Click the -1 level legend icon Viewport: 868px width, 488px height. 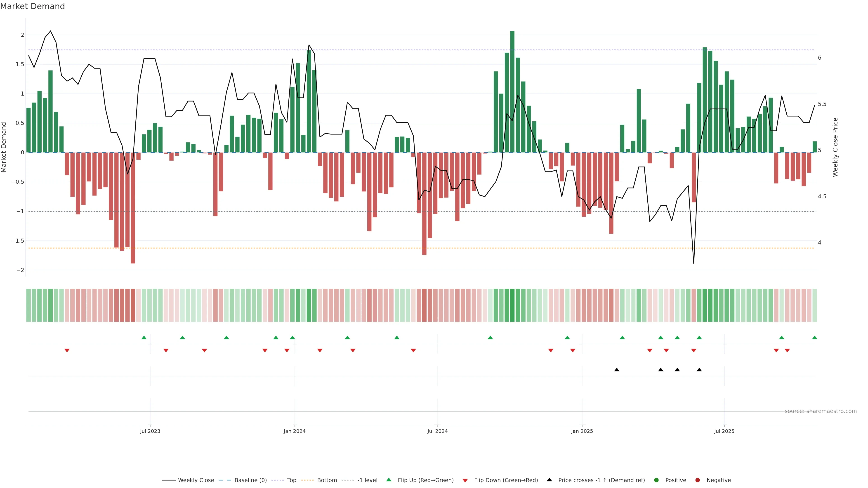(347, 480)
